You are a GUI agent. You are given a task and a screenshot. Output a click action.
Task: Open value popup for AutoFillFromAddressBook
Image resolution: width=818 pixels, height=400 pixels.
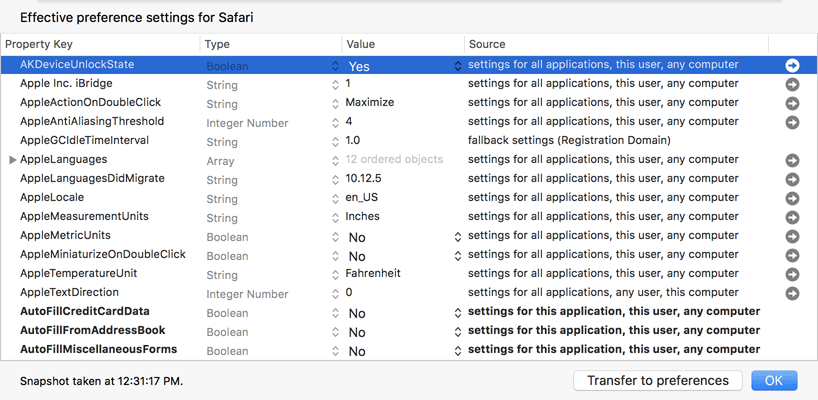click(x=458, y=332)
